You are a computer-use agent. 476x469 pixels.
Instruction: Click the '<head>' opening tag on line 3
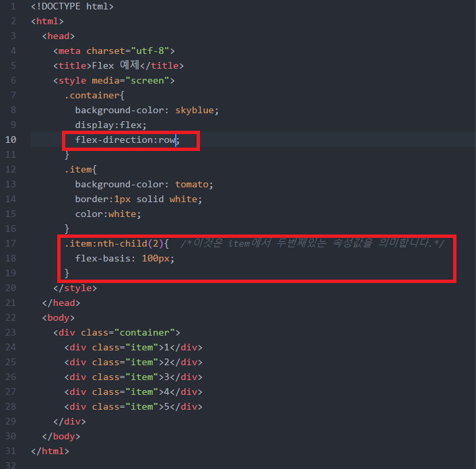[x=59, y=36]
